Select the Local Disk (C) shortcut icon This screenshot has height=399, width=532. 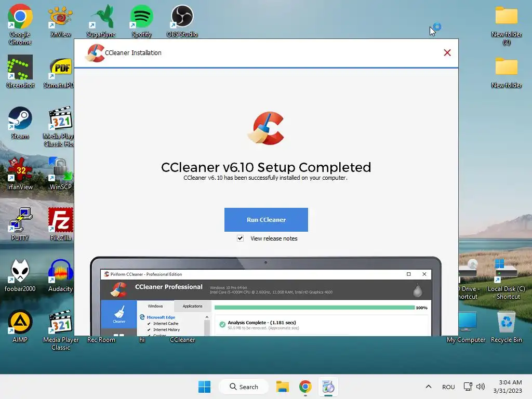pos(506,280)
